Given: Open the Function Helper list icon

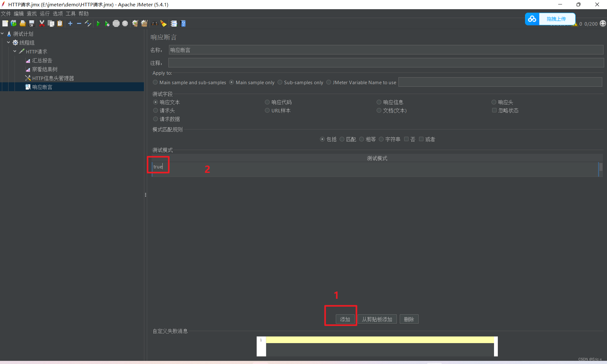Looking at the screenshot, I should click(x=174, y=23).
